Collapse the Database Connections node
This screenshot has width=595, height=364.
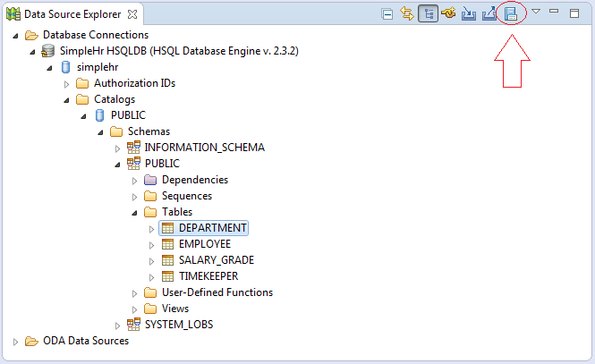coord(15,36)
